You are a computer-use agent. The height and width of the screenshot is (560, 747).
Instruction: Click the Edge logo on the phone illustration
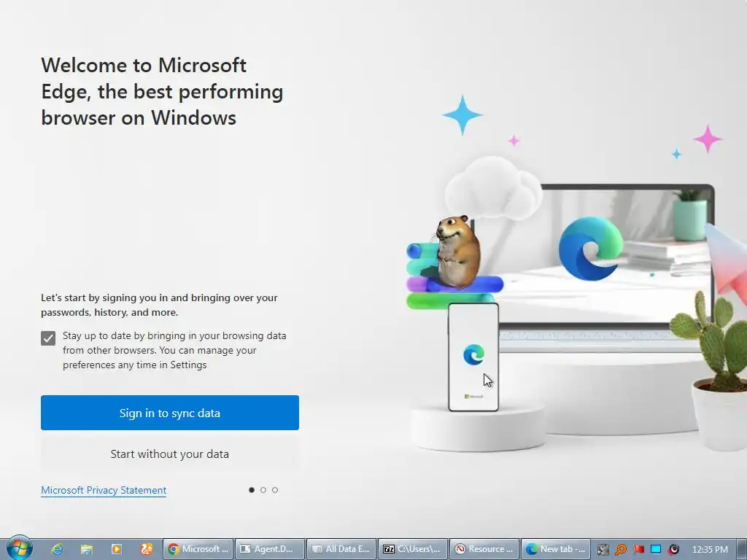tap(473, 355)
